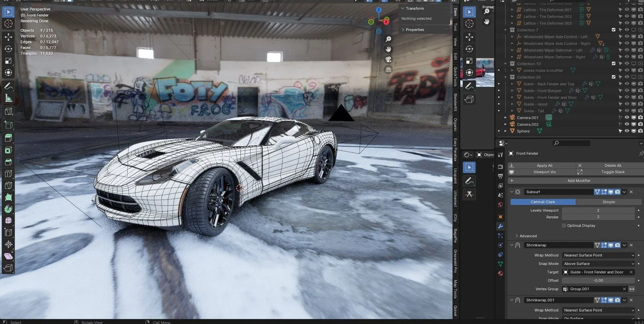Open the Render properties tab icon
The image size is (644, 324).
point(500,166)
